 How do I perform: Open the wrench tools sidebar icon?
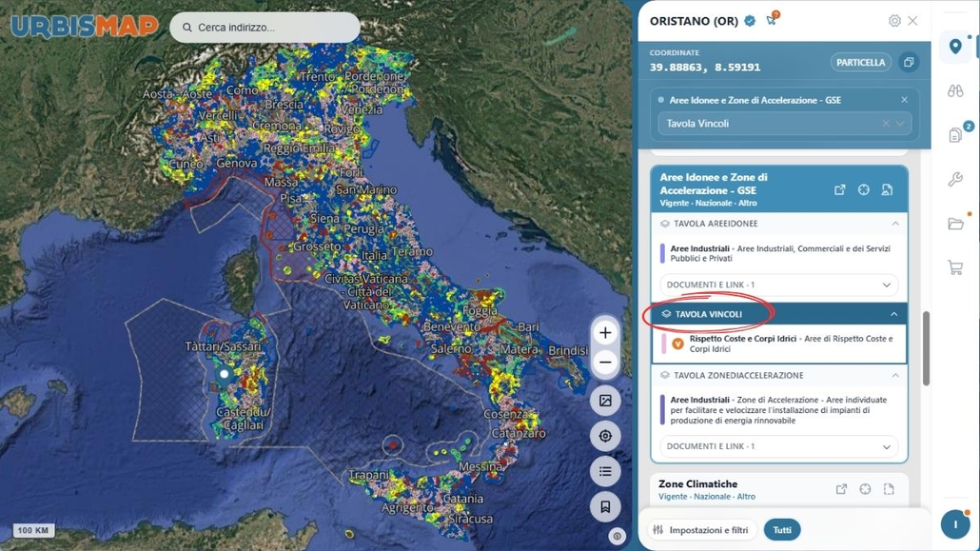click(x=955, y=180)
